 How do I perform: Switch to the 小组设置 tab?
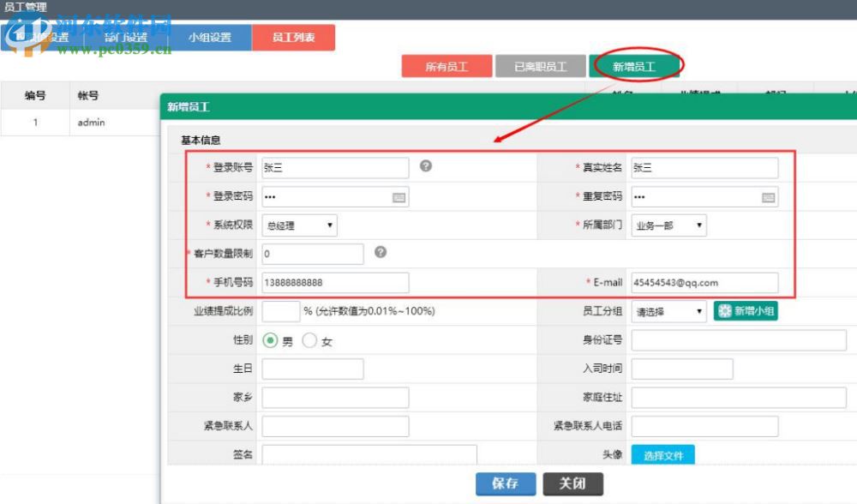click(208, 38)
